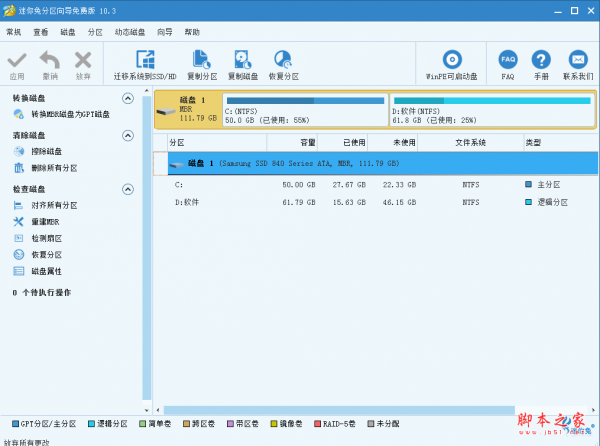The image size is (600, 446).
Task: Select Surface Test (检测磁区) in sidebar
Action: pos(46,238)
